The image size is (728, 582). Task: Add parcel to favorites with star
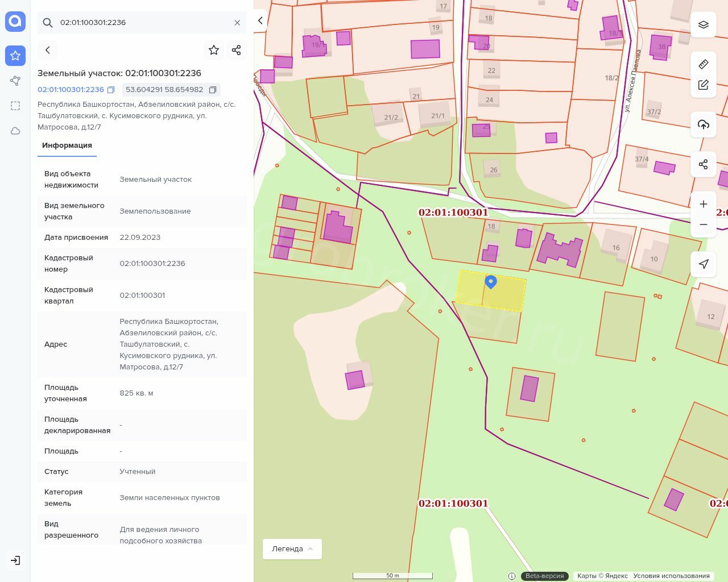[214, 50]
